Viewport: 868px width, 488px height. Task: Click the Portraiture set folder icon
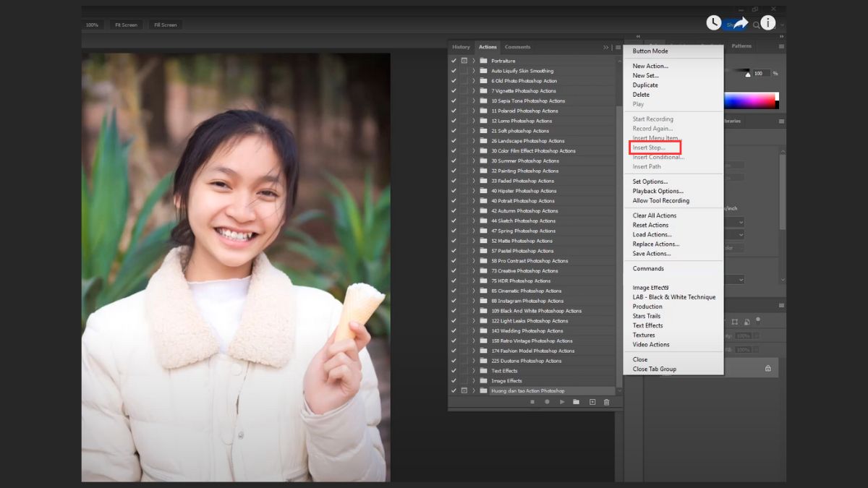coord(483,61)
